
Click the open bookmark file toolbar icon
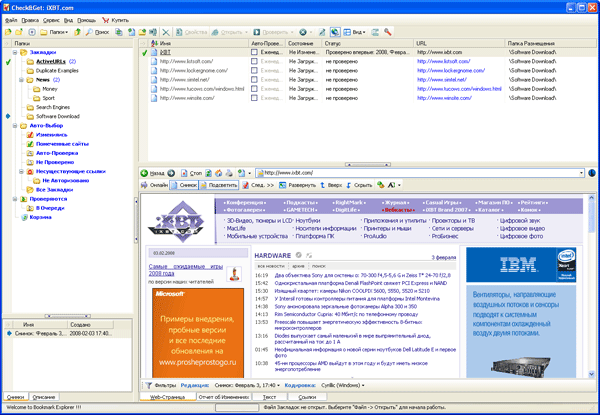coord(8,32)
